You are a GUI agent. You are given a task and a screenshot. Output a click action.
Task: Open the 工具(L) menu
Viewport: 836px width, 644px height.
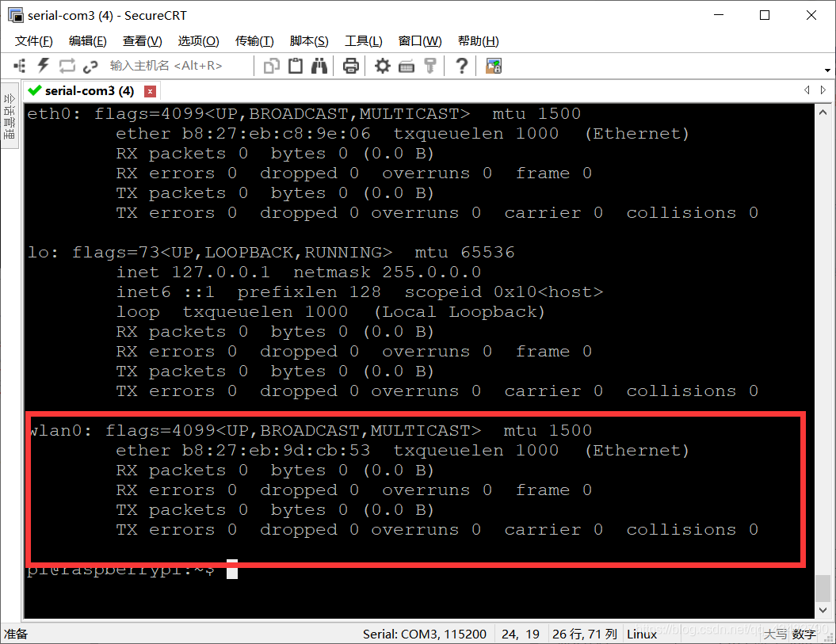point(363,41)
